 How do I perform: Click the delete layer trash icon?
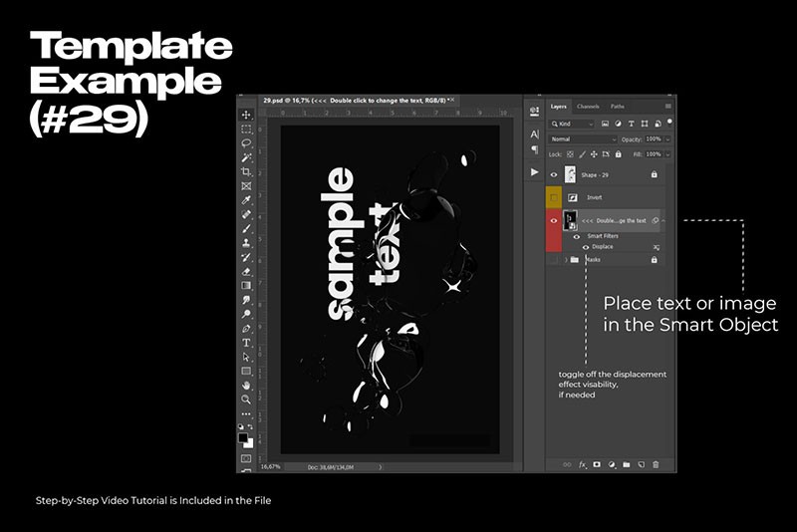pyautogui.click(x=656, y=464)
